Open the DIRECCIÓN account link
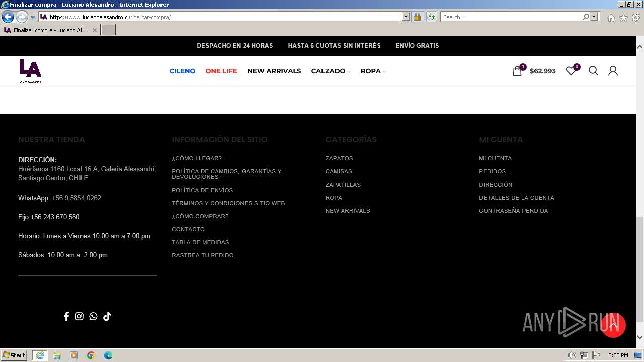The height and width of the screenshot is (362, 644). click(496, 185)
